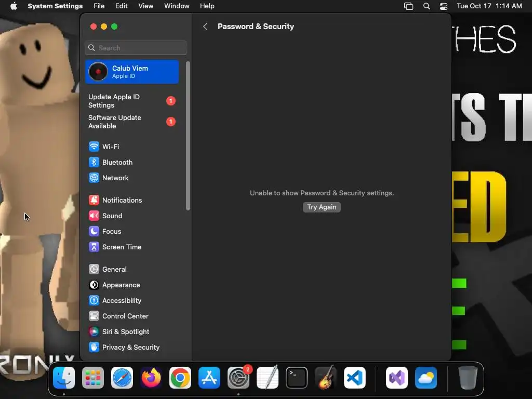Open the File menu
Screen dimensions: 532x399
[x=99, y=6]
